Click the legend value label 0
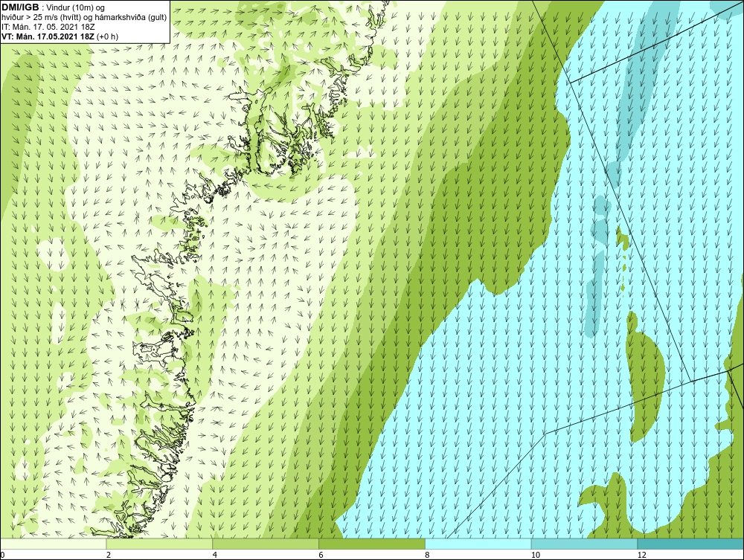Viewport: 744px width, 560px height. click(2, 555)
